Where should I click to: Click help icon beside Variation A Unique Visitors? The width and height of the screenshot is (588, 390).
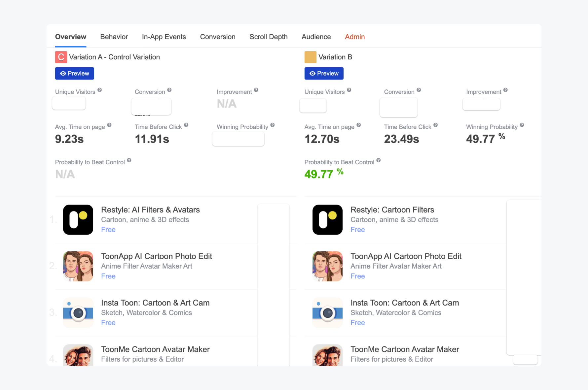click(99, 90)
